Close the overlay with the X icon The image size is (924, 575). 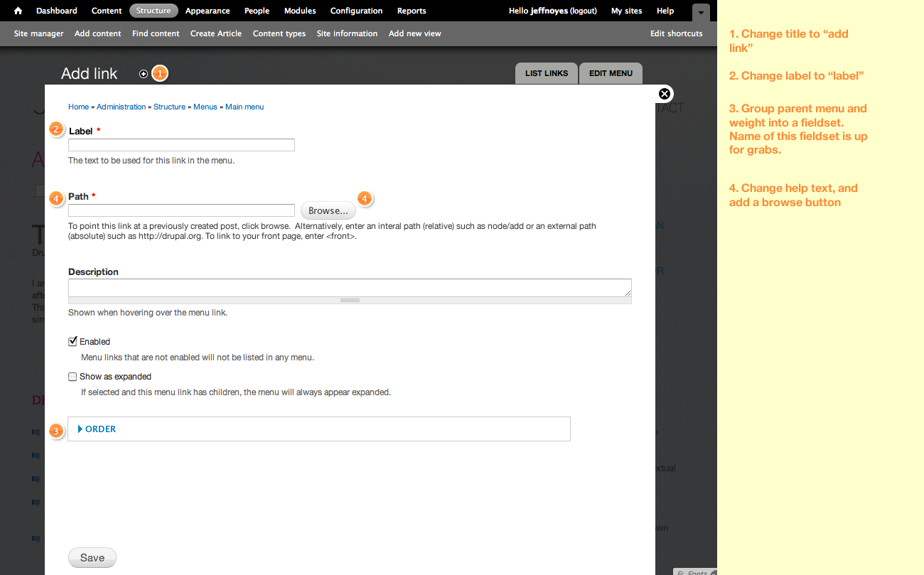tap(665, 94)
